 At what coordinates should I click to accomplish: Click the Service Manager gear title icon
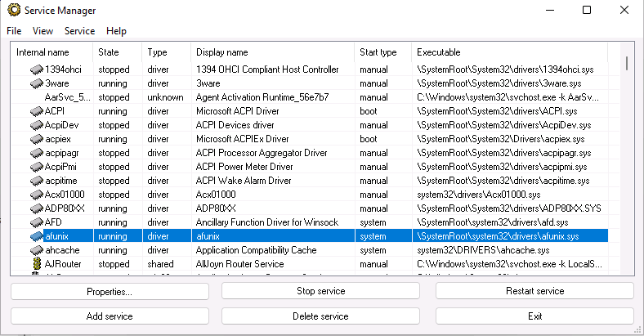[x=13, y=11]
